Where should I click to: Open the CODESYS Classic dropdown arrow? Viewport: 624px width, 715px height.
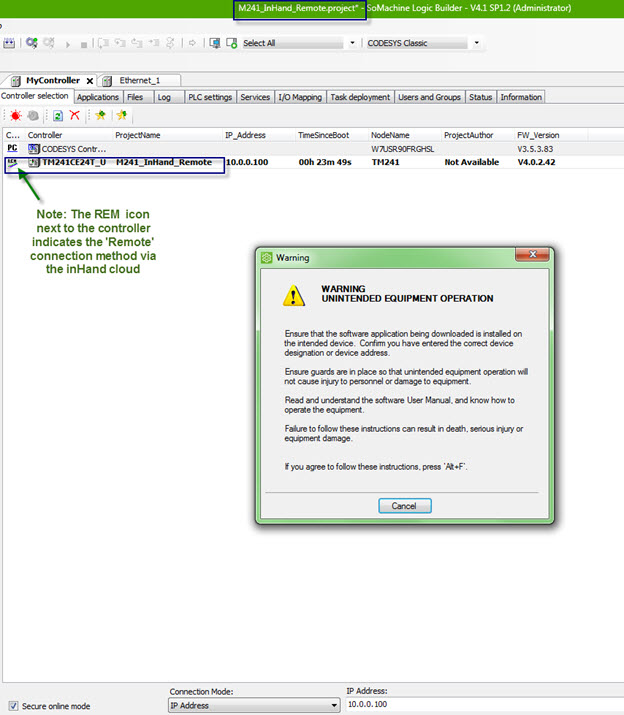point(477,43)
